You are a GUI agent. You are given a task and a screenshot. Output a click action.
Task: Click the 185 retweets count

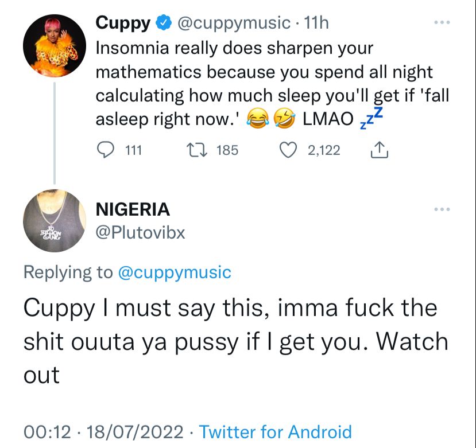point(227,150)
